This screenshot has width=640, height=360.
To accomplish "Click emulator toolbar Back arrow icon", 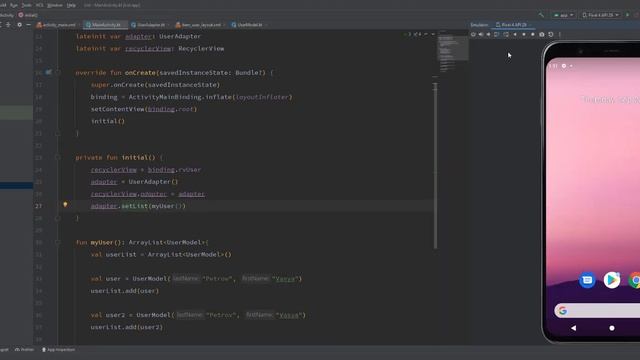I will coord(515,35).
